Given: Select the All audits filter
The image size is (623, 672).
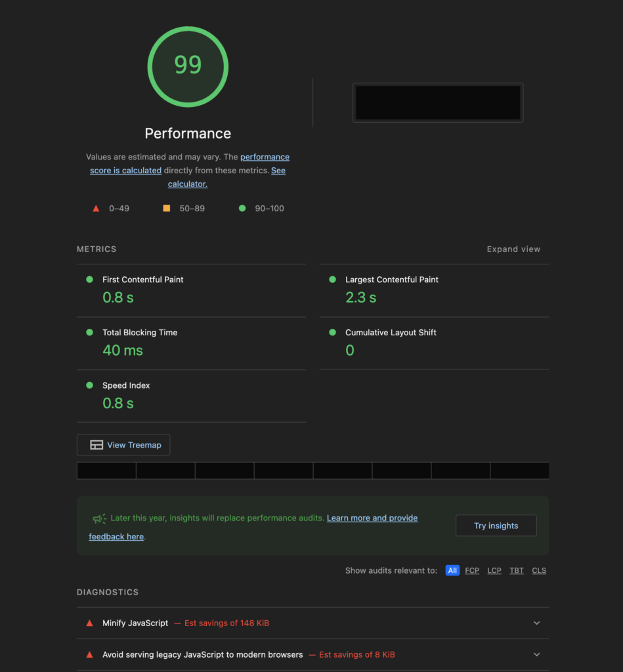Looking at the screenshot, I should coord(452,570).
